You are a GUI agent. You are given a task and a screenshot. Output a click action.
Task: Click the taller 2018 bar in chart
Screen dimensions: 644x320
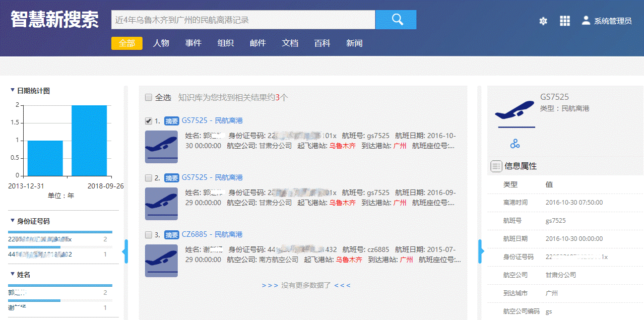tap(89, 141)
